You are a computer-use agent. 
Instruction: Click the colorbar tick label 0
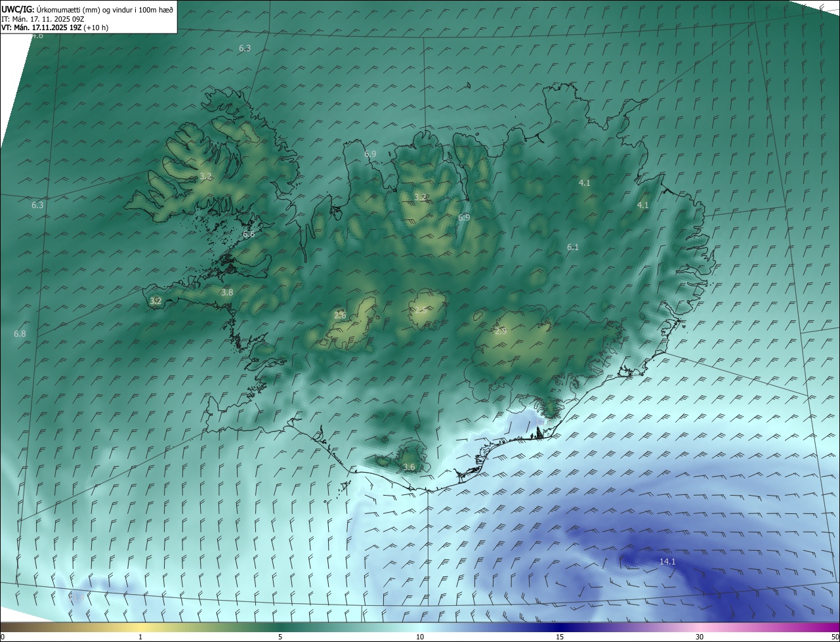click(x=3, y=637)
